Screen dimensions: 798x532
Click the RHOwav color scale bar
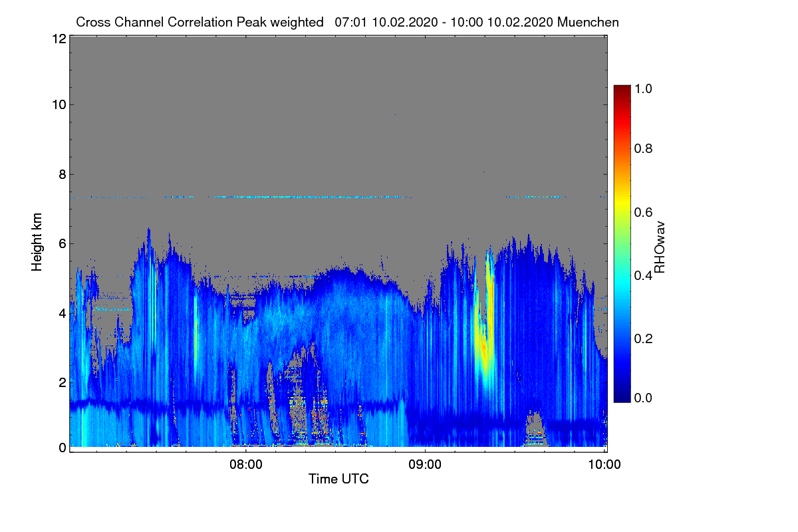[x=622, y=243]
